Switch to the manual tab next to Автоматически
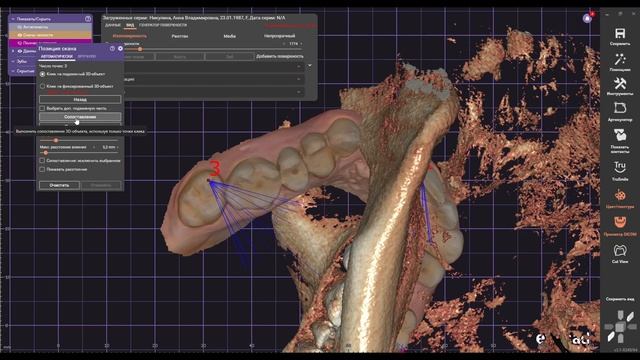640x360 pixels. pos(87,56)
